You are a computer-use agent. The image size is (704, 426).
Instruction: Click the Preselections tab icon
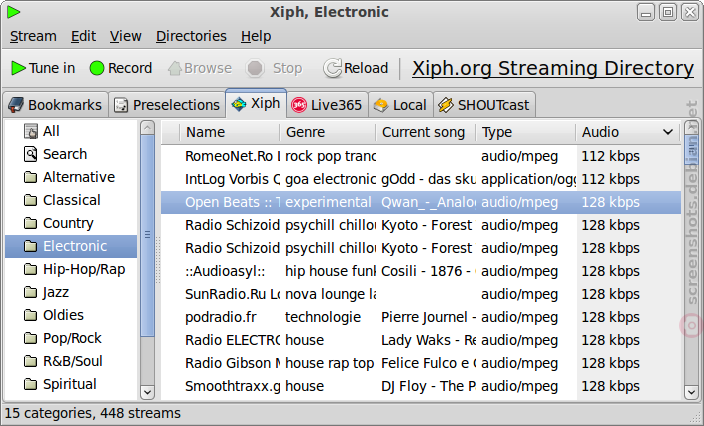pos(121,105)
